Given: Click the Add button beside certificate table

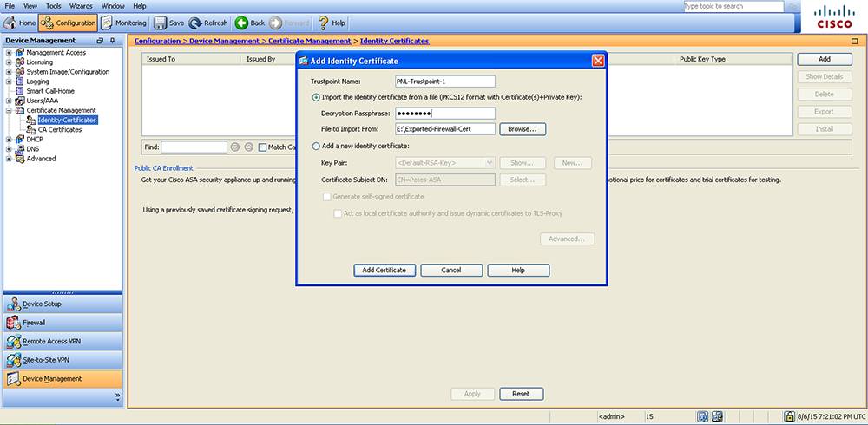Looking at the screenshot, I should [825, 59].
